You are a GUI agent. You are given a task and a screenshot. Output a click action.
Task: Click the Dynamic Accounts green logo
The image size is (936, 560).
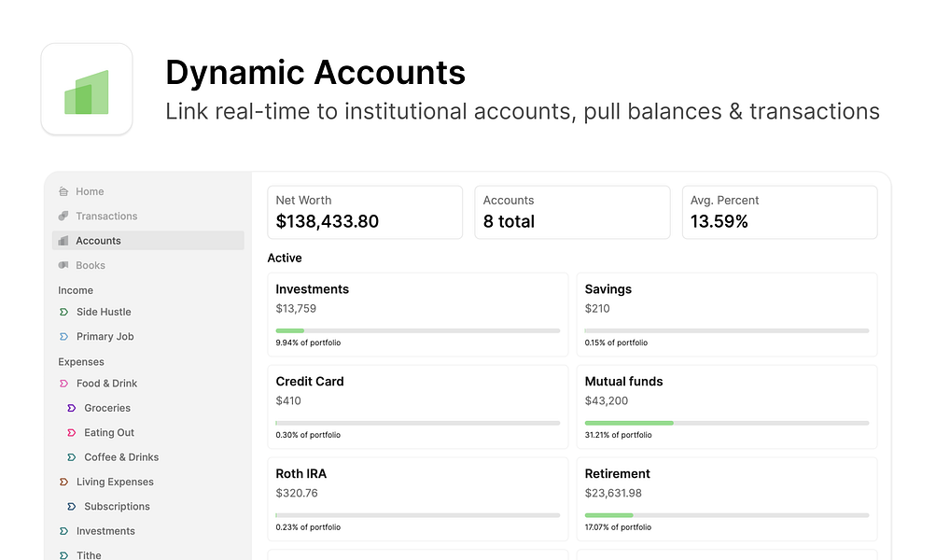tap(87, 90)
